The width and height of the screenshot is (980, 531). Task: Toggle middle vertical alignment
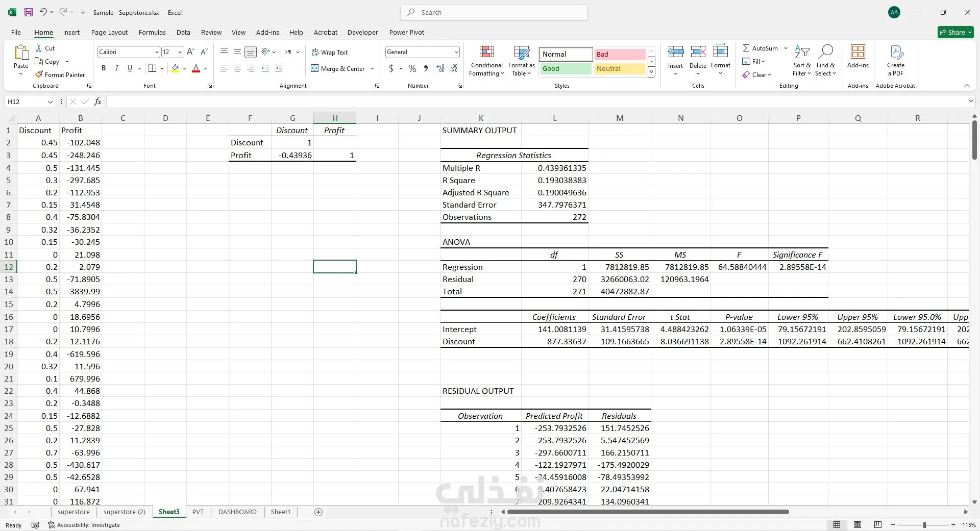click(237, 52)
